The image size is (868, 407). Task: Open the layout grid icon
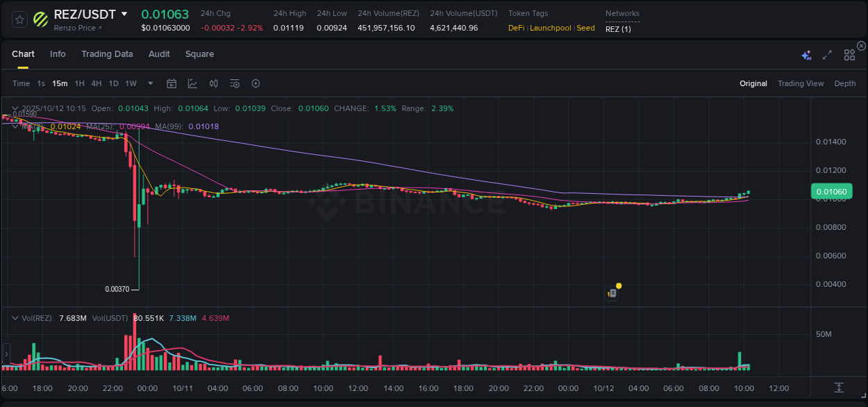pyautogui.click(x=849, y=53)
